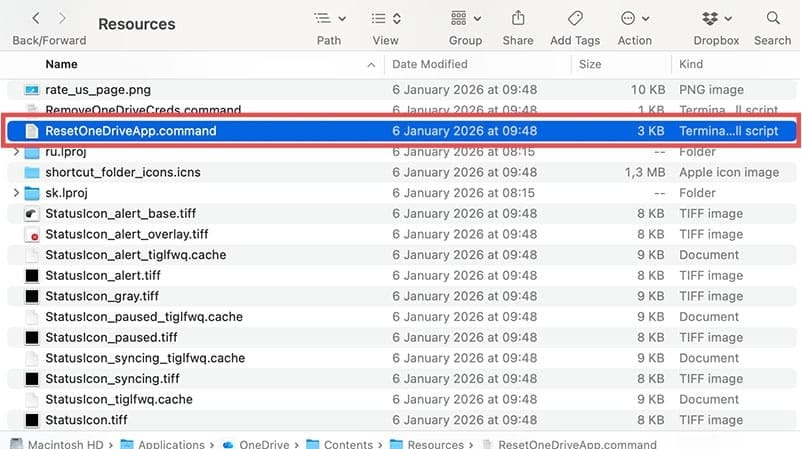Click the Apple icon image kind cell

[729, 172]
